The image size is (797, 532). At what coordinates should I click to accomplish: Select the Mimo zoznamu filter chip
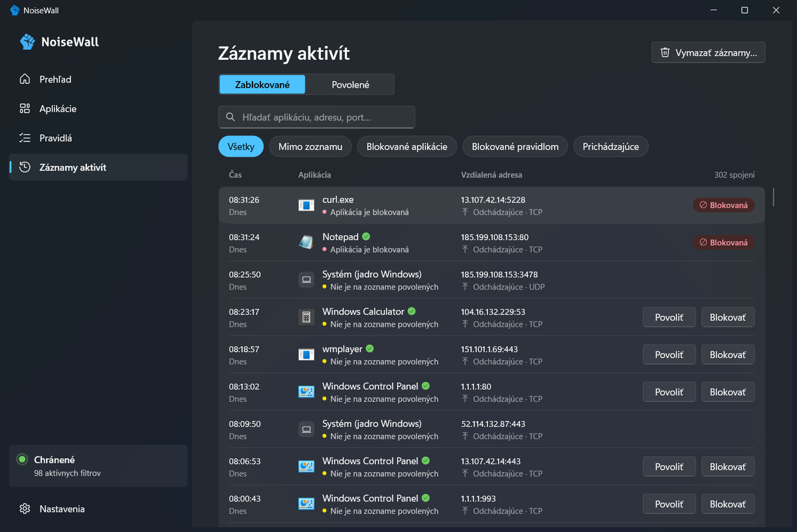click(x=310, y=147)
